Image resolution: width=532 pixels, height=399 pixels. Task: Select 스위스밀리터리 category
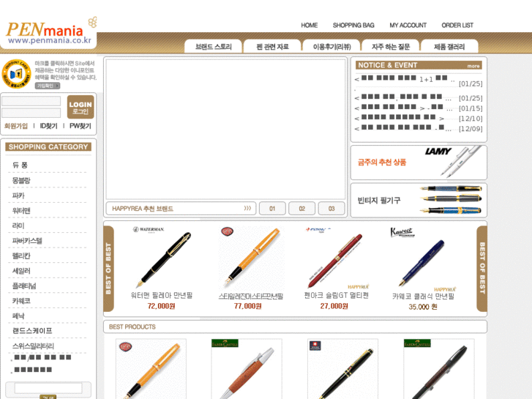pyautogui.click(x=33, y=346)
